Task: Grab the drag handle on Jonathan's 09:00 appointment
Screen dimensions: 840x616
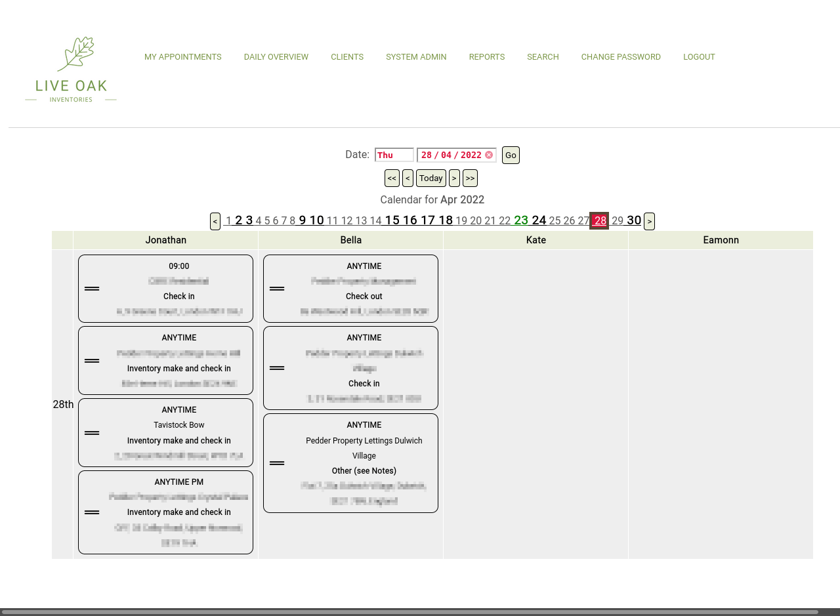Action: click(92, 289)
